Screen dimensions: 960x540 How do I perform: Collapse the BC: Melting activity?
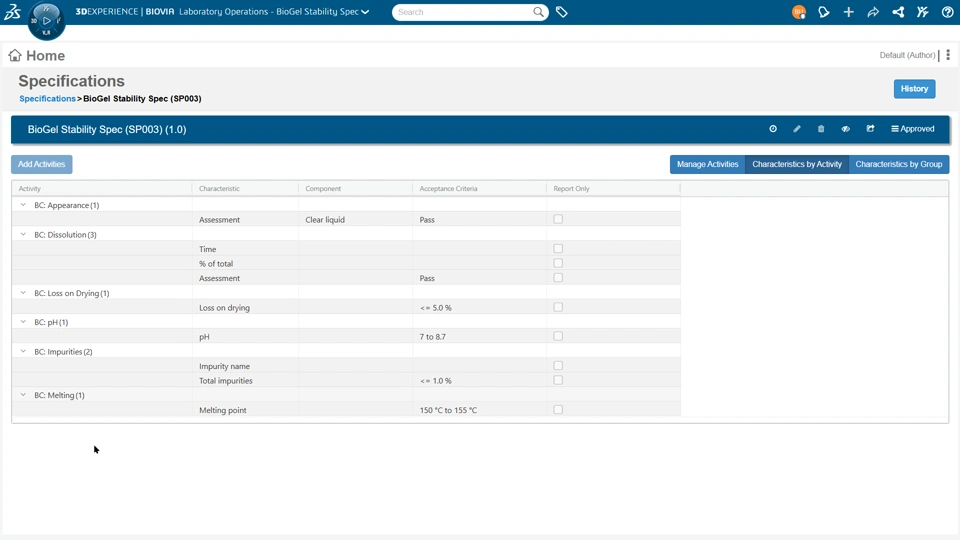23,395
